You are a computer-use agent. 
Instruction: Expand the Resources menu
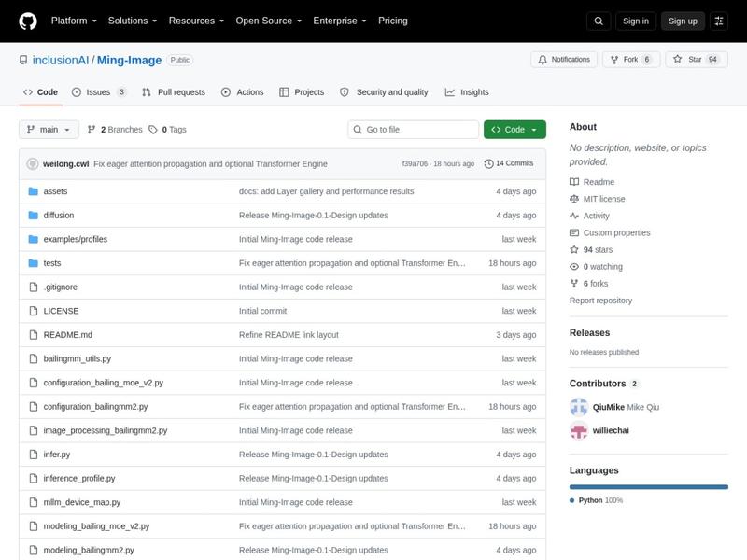[196, 21]
